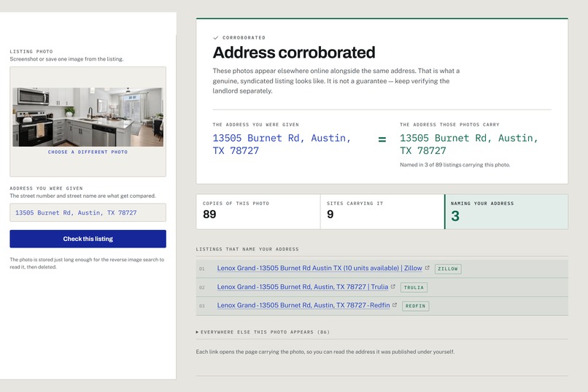Click the external-link icon beside the Redfin listing
The height and width of the screenshot is (392, 588).
pos(395,305)
